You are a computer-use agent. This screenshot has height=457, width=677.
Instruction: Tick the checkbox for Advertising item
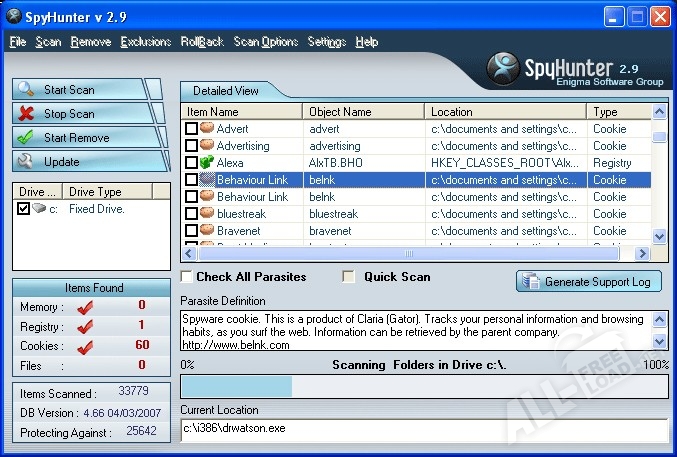coord(191,146)
